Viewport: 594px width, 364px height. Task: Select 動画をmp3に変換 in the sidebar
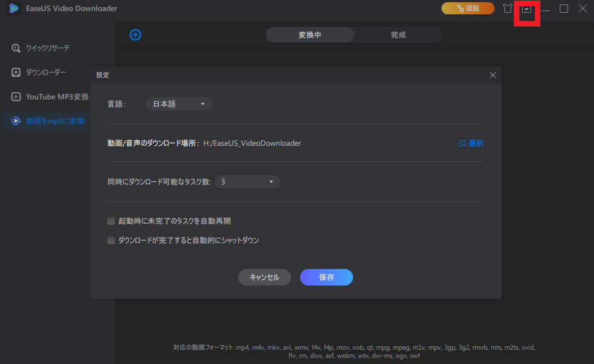45,121
